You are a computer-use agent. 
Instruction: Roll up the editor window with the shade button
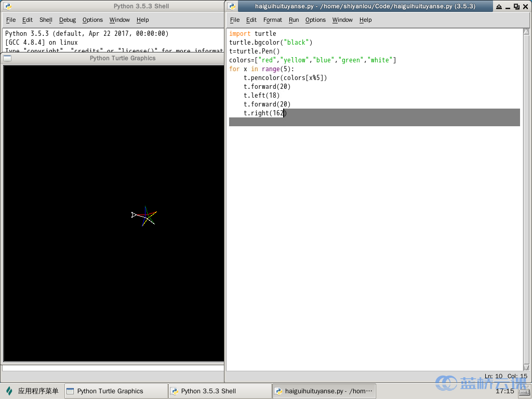click(499, 6)
